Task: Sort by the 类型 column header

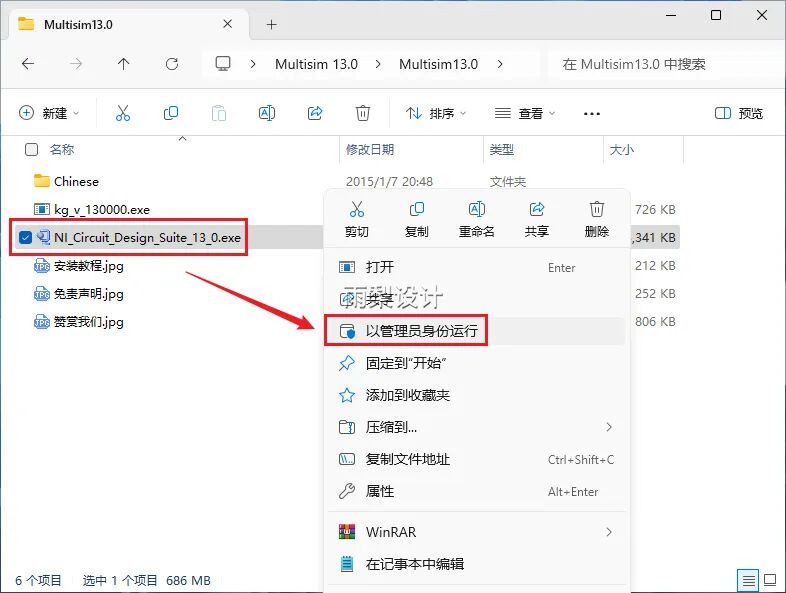Action: coord(501,149)
